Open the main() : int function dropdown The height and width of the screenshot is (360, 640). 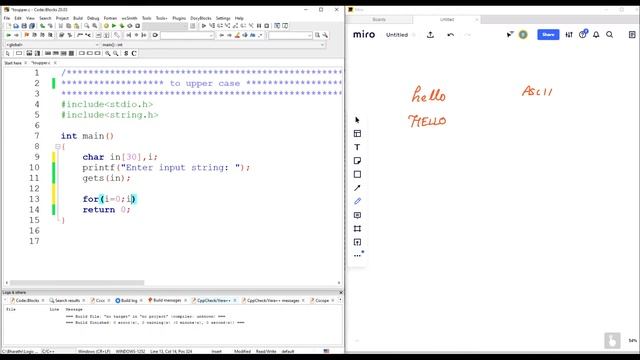click(x=213, y=44)
